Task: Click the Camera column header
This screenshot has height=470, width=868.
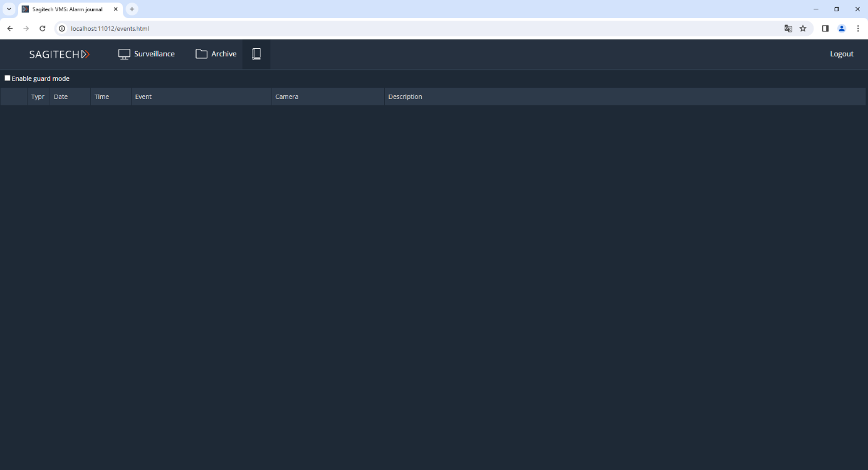Action: point(286,97)
